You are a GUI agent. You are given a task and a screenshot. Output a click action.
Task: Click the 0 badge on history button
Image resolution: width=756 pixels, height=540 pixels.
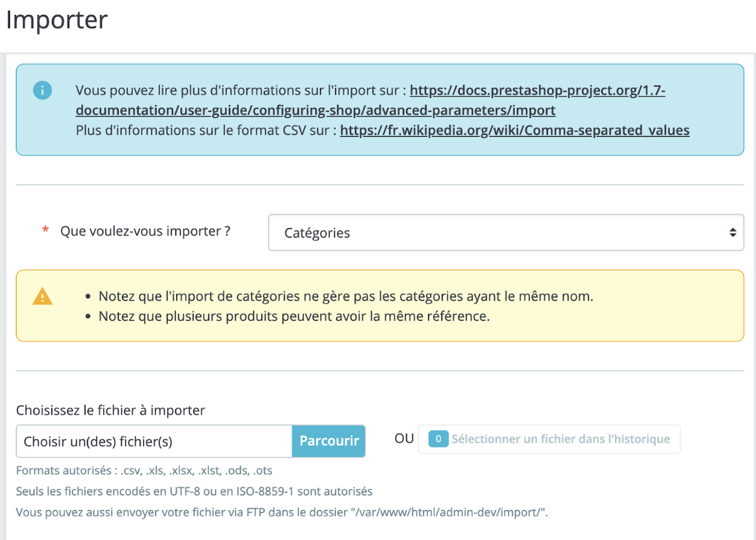pos(438,439)
